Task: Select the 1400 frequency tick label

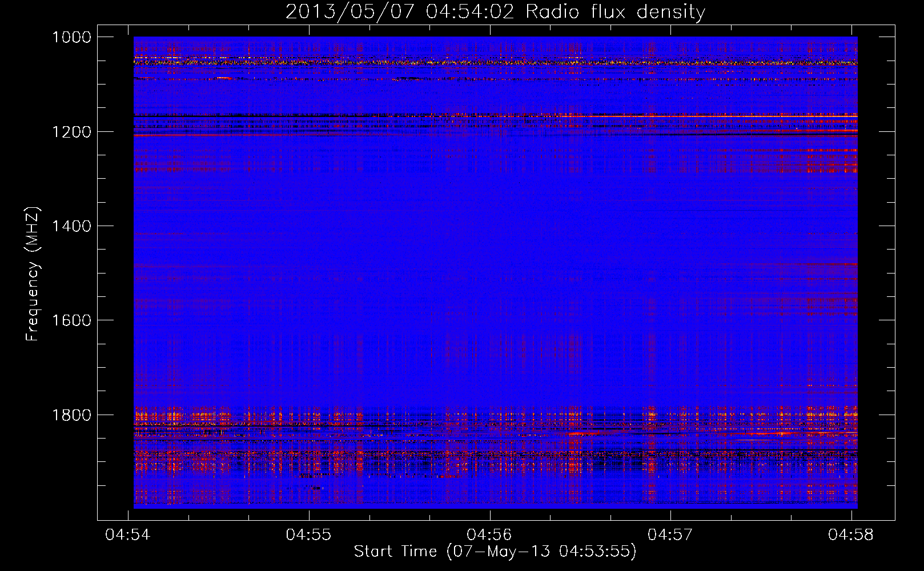Action: point(71,226)
